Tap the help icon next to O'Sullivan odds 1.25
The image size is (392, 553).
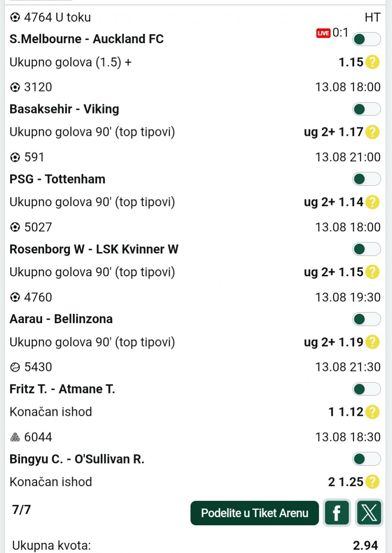[x=372, y=482]
